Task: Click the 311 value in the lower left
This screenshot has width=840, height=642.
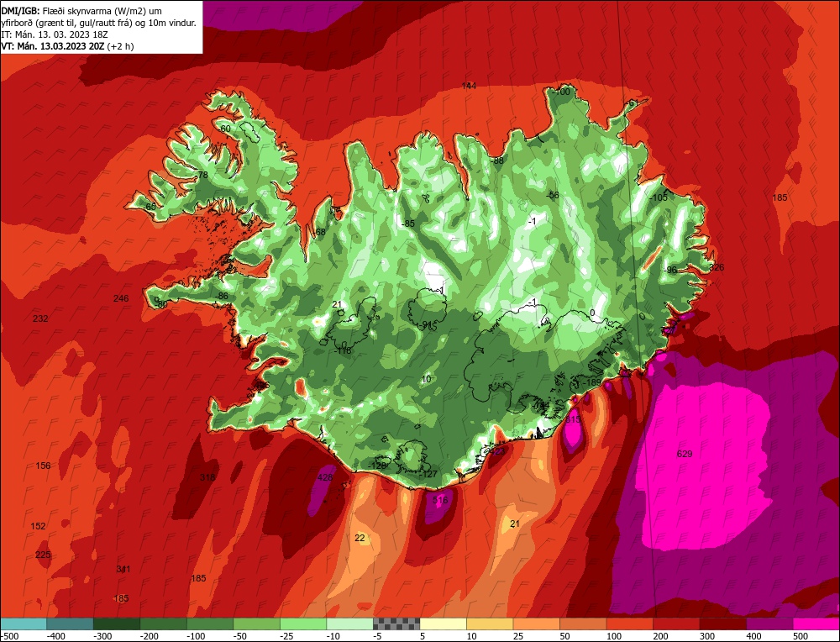Action: pyautogui.click(x=123, y=569)
